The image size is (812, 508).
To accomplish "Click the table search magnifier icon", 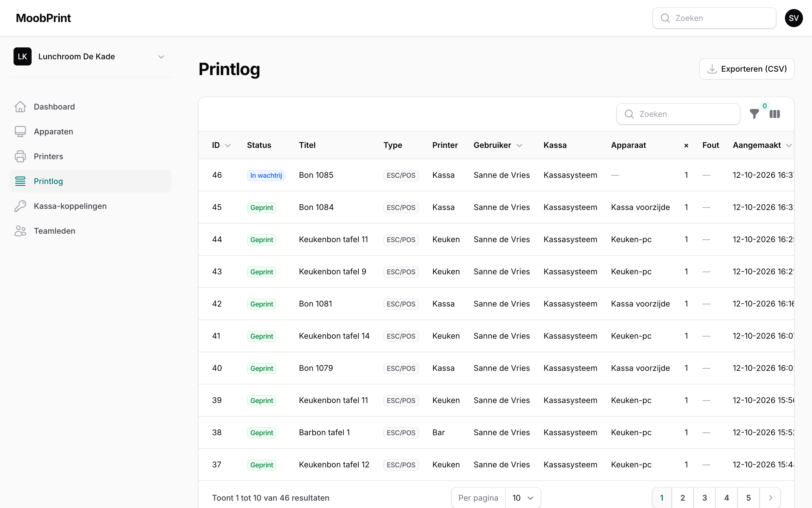I will click(629, 114).
